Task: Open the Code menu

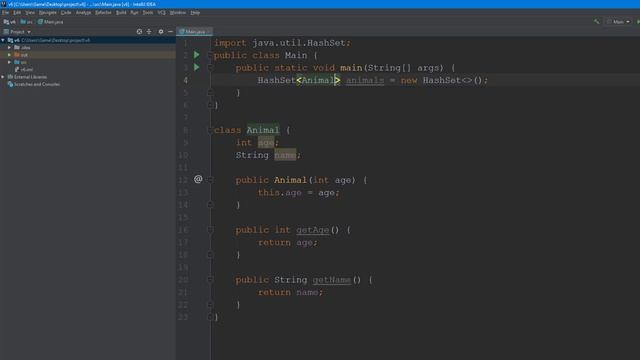Action: (66, 13)
